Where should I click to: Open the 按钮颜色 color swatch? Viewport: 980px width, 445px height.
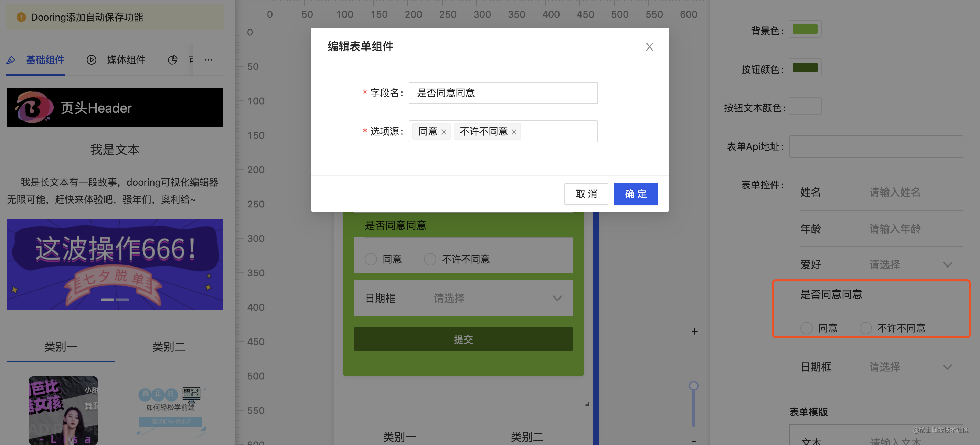(805, 67)
